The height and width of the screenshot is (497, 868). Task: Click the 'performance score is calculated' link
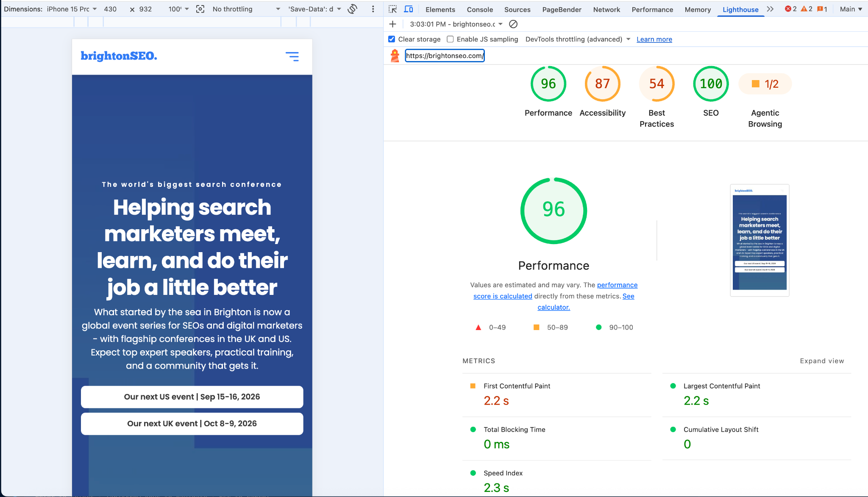click(x=555, y=290)
